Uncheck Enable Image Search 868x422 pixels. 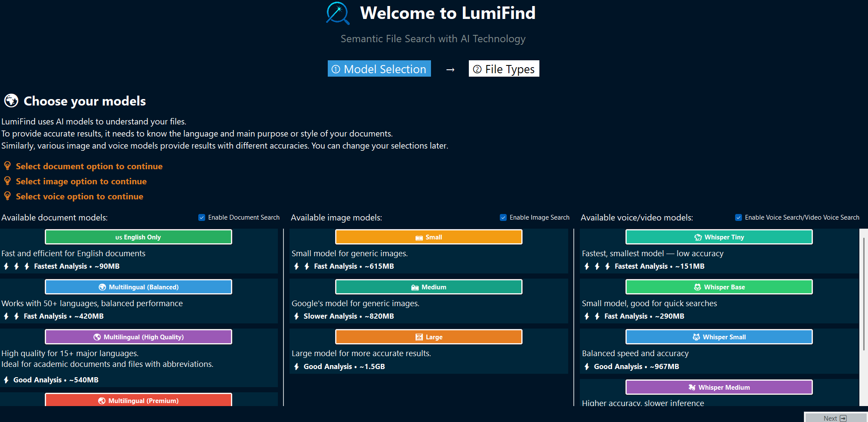503,217
